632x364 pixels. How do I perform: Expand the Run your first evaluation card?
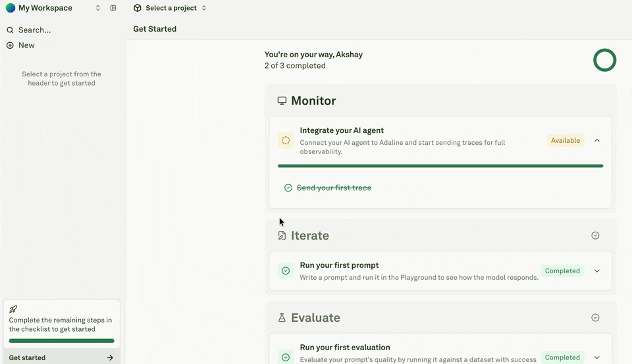[597, 357]
